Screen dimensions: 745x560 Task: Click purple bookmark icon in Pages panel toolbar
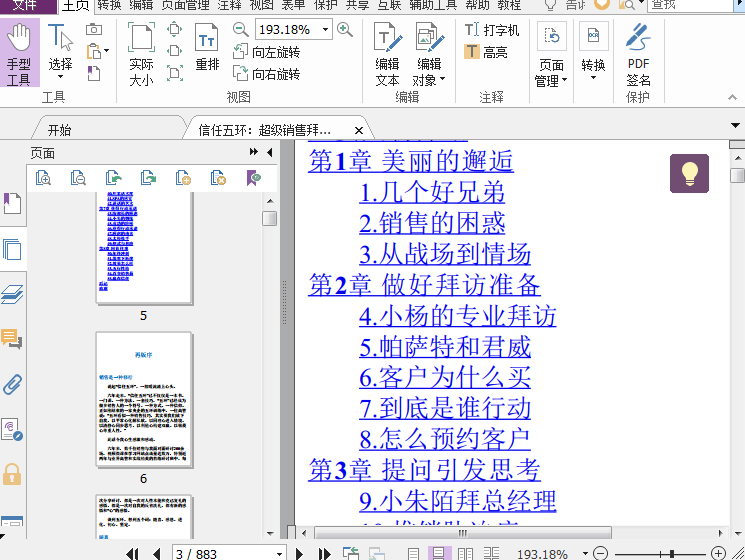(x=254, y=178)
